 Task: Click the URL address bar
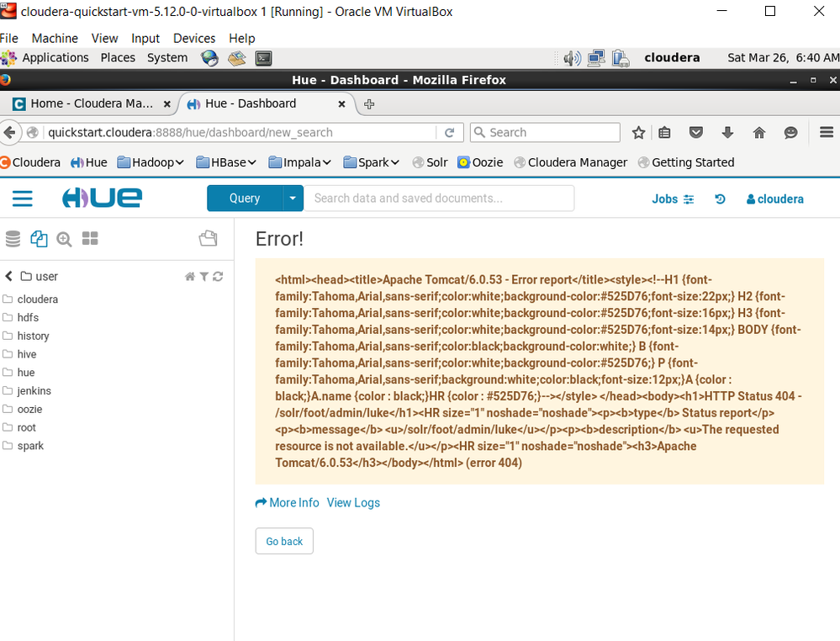tap(240, 132)
